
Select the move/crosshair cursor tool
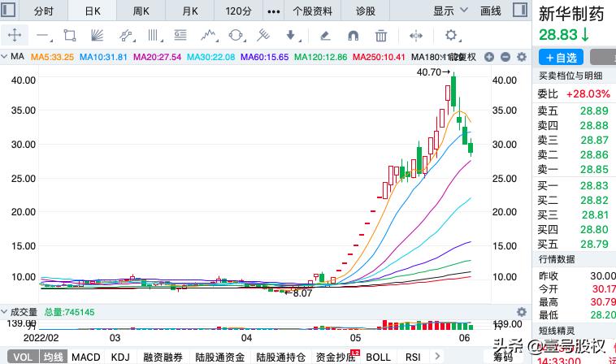click(x=15, y=35)
